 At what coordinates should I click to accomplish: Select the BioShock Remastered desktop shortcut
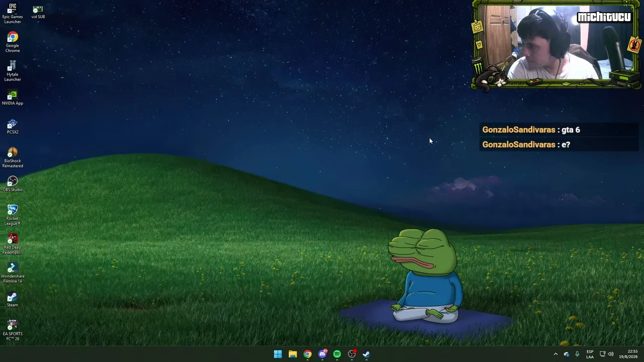13,157
